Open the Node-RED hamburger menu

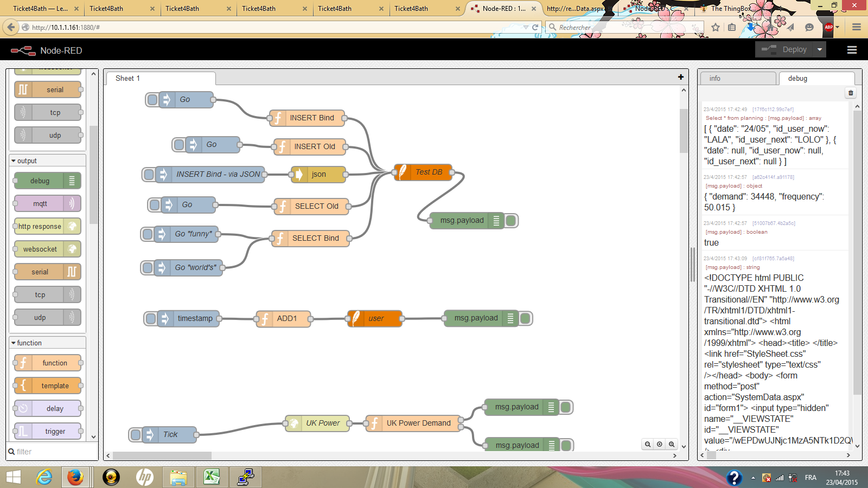pyautogui.click(x=852, y=50)
